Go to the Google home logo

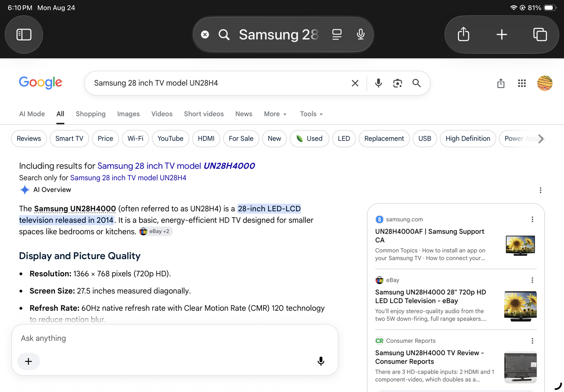(41, 82)
